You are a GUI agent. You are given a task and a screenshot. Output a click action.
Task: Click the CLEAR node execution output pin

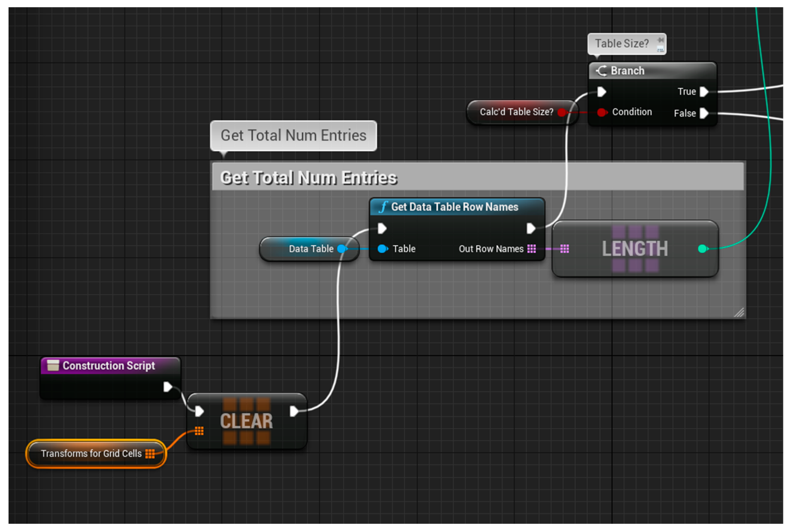tap(294, 411)
